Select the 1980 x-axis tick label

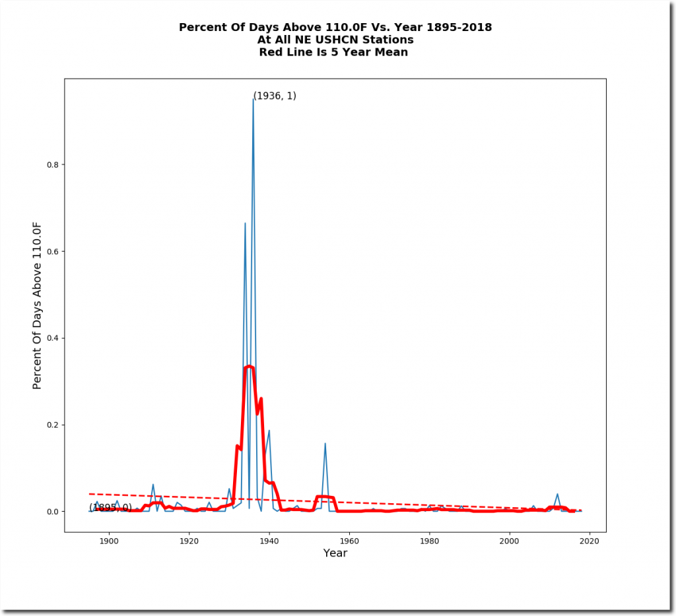[429, 541]
